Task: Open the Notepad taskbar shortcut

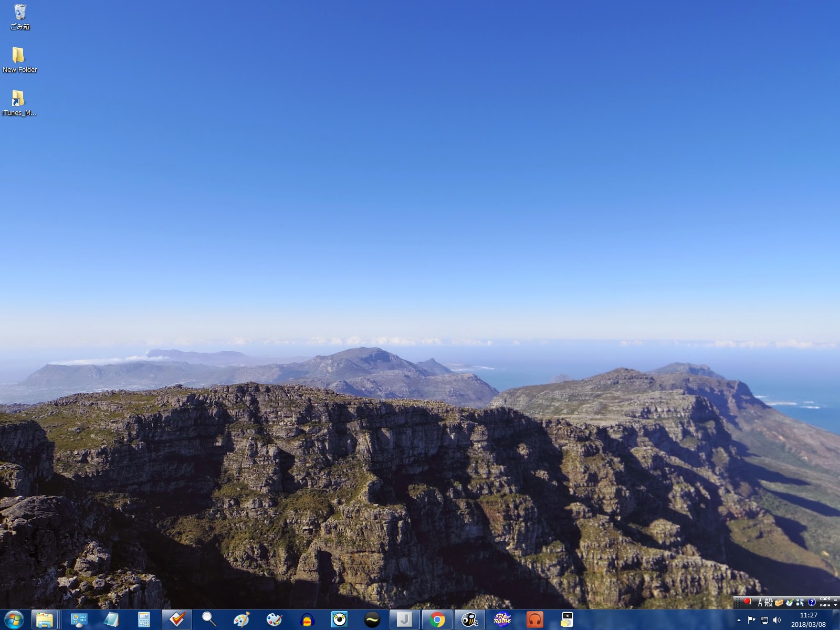Action: 112,620
